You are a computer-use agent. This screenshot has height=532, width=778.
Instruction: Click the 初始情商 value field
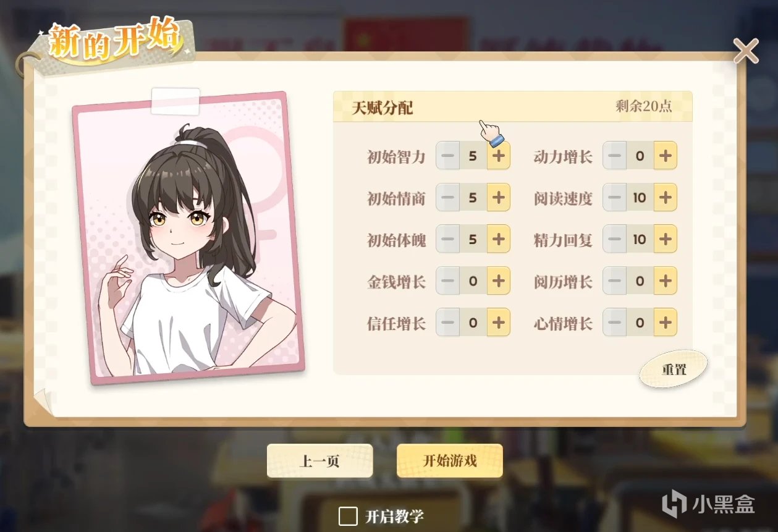click(473, 198)
